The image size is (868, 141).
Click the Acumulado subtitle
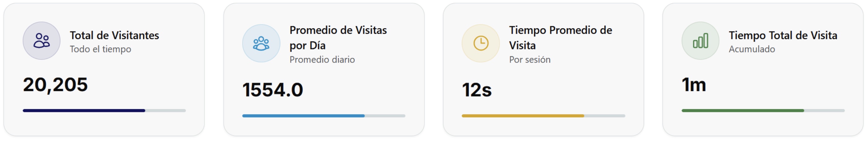click(752, 49)
